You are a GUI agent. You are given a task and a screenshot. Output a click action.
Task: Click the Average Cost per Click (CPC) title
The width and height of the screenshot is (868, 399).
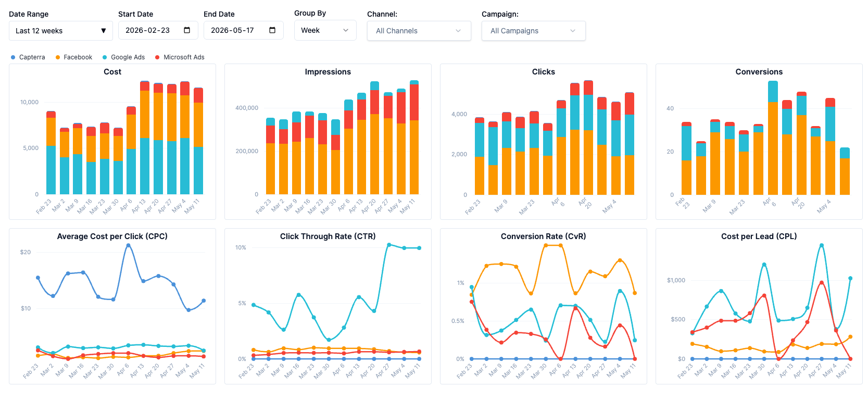point(112,236)
